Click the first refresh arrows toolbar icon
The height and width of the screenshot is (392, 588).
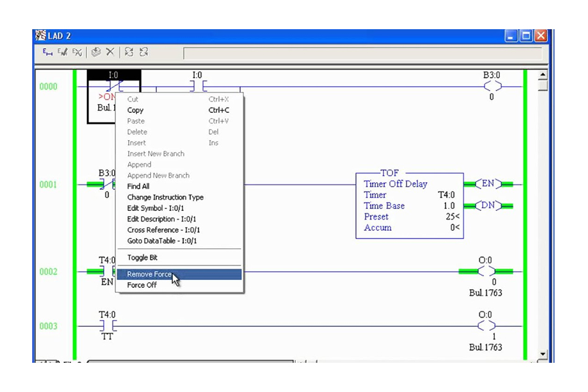[x=129, y=53]
